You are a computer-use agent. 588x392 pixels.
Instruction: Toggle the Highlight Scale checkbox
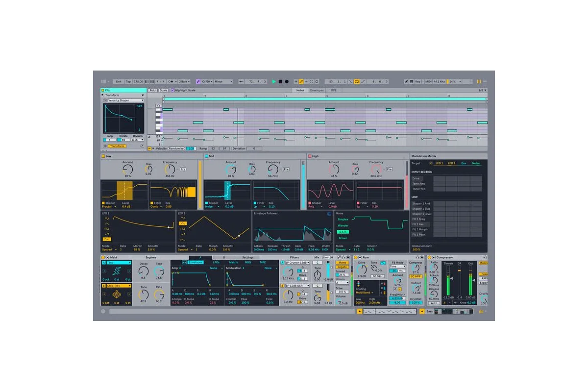point(172,90)
